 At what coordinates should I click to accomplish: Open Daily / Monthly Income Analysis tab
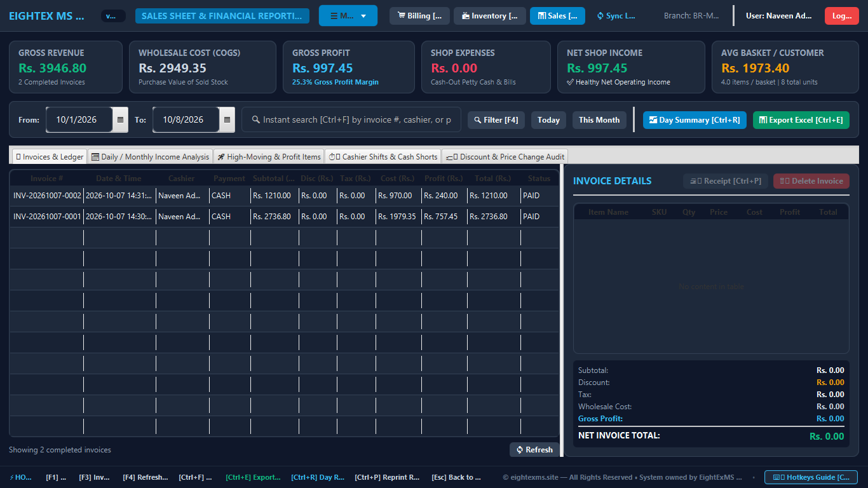pyautogui.click(x=150, y=157)
